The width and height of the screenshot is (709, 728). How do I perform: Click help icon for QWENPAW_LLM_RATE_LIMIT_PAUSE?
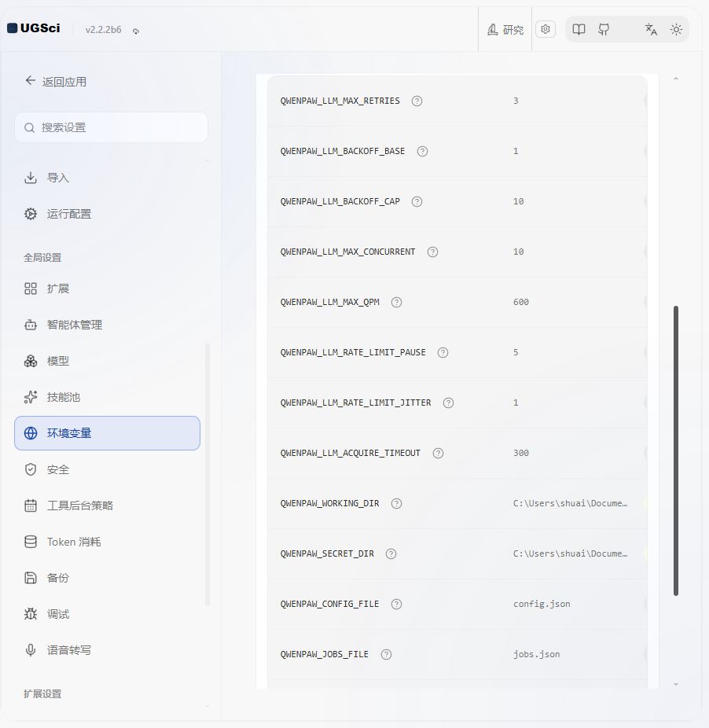pyautogui.click(x=443, y=352)
